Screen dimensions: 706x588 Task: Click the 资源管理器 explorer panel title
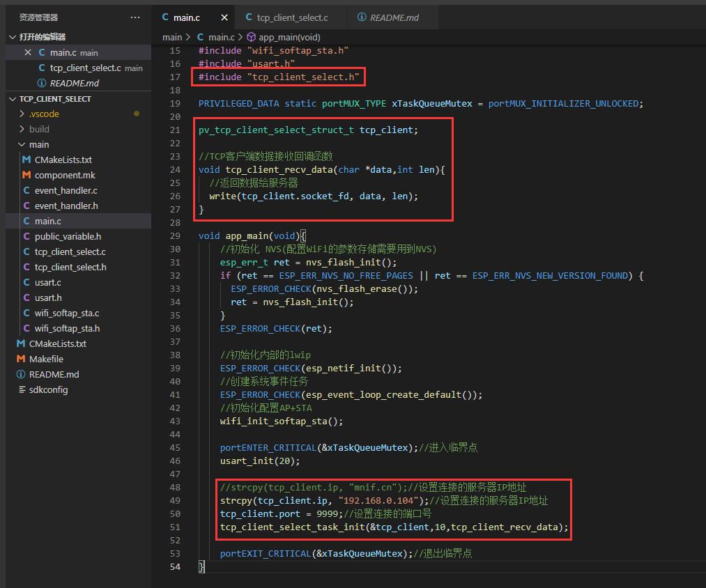pyautogui.click(x=39, y=17)
